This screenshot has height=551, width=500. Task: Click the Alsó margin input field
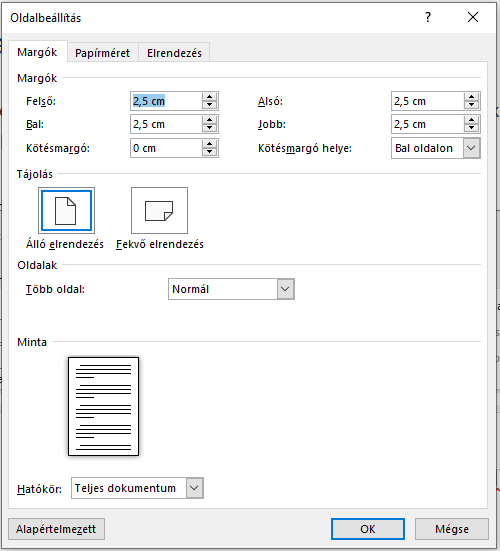click(428, 101)
